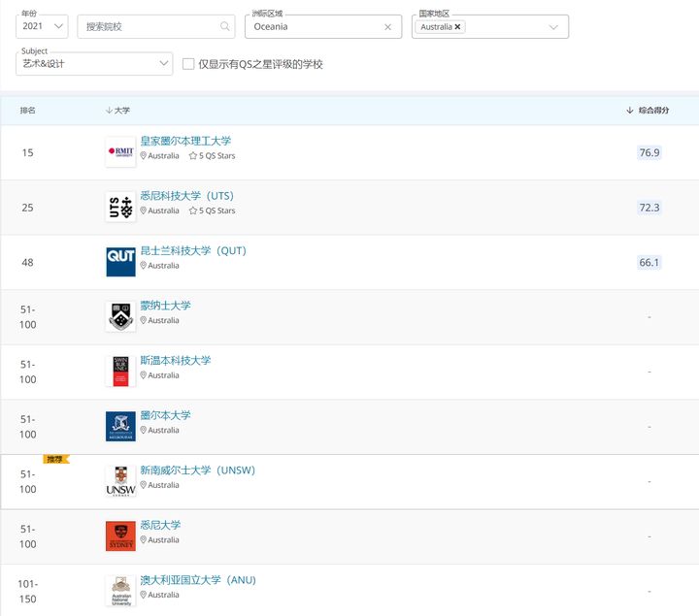Open 皇家墨尔本理工大学 link

185,142
